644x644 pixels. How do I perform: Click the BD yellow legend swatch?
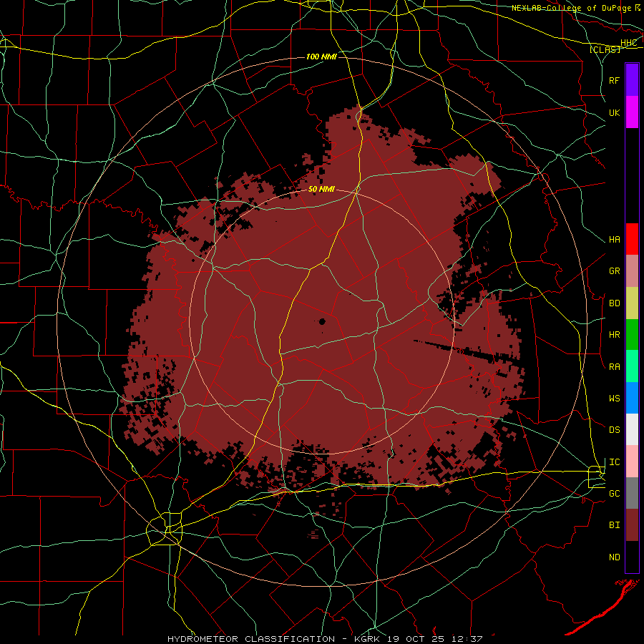coord(632,303)
